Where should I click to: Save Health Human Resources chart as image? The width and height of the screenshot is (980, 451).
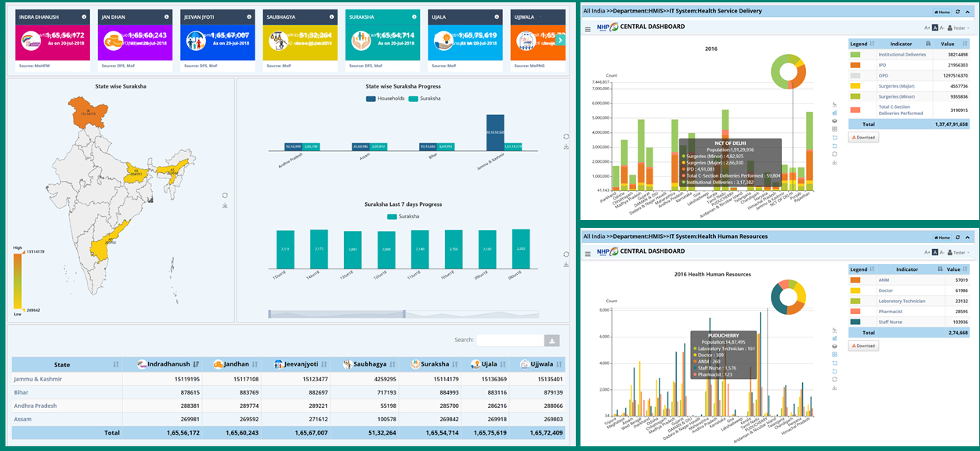[x=834, y=388]
